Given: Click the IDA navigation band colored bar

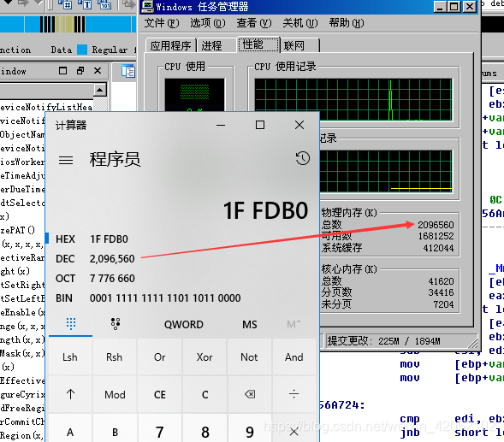Looking at the screenshot, I should coord(68,25).
